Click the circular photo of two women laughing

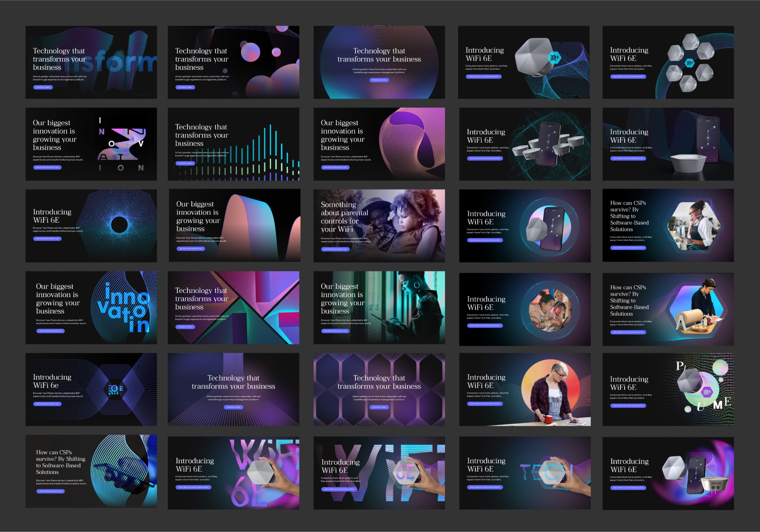550,310
